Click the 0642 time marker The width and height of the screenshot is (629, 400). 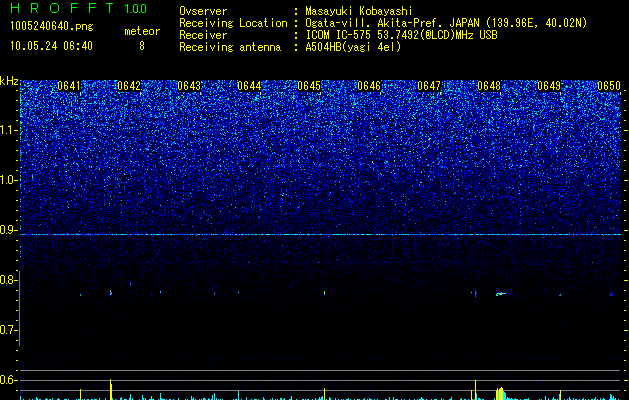129,86
